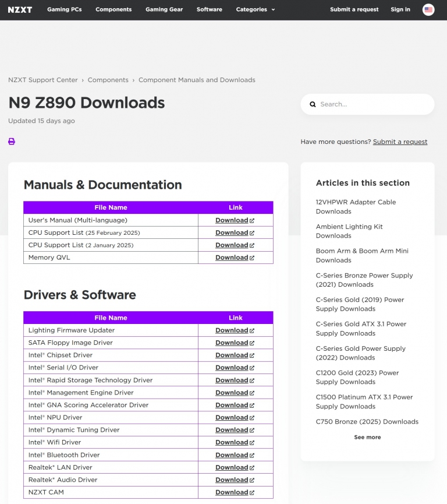The image size is (447, 504).
Task: Click See more under articles list
Action: pos(367,437)
